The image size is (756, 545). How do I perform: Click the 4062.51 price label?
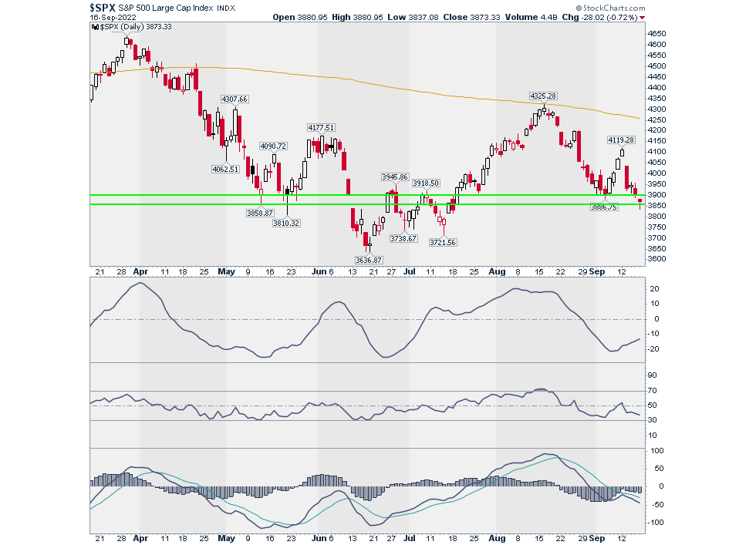[x=225, y=169]
